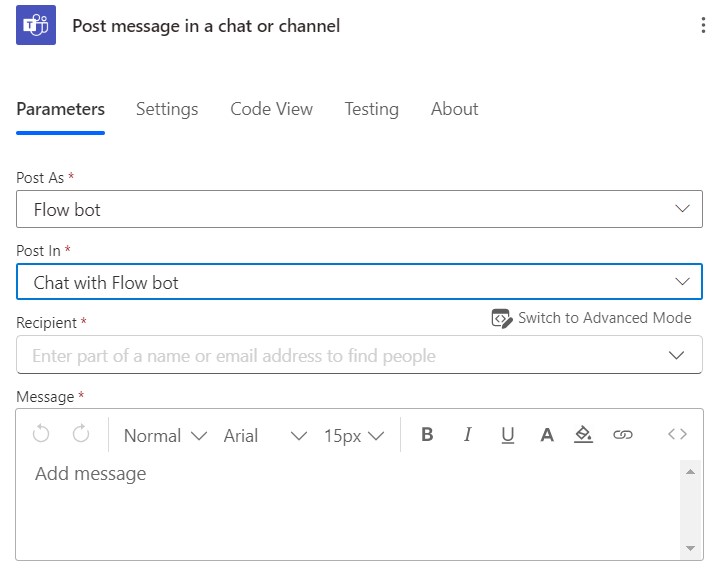Open the highlight fill color tool

point(583,434)
